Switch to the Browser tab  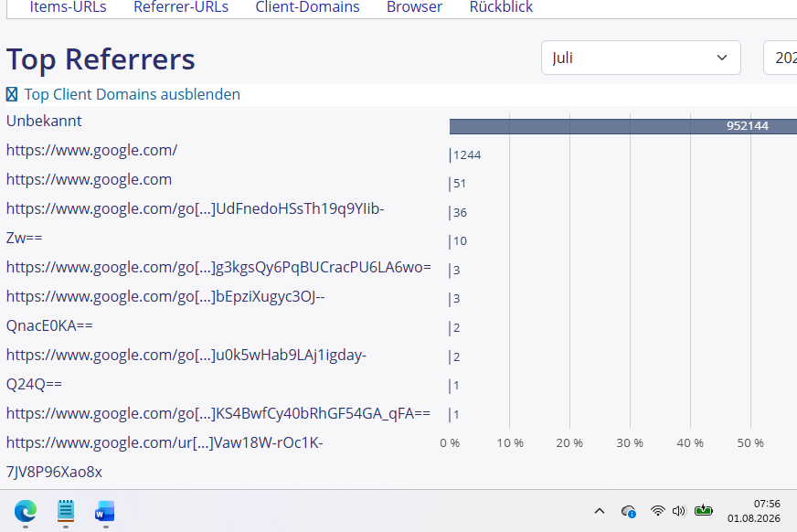414,7
